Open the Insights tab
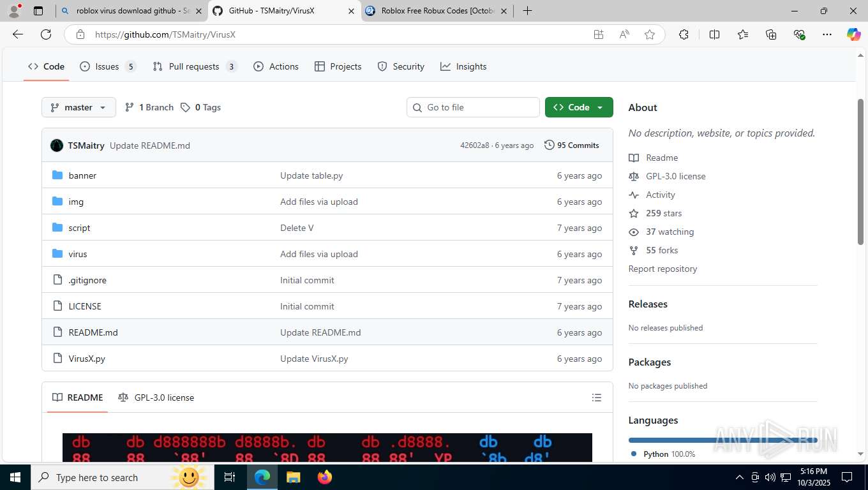 tap(463, 66)
